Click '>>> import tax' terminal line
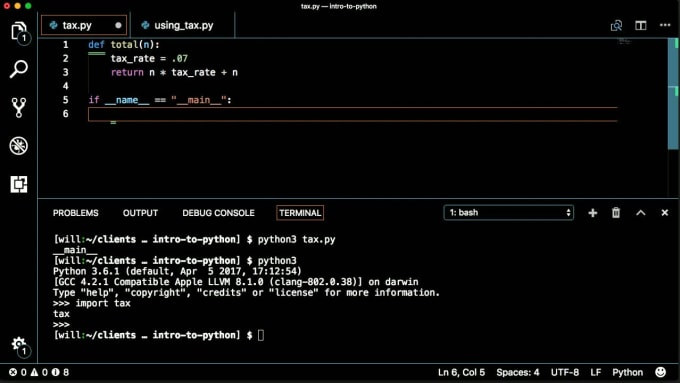680x383 pixels. click(x=92, y=303)
